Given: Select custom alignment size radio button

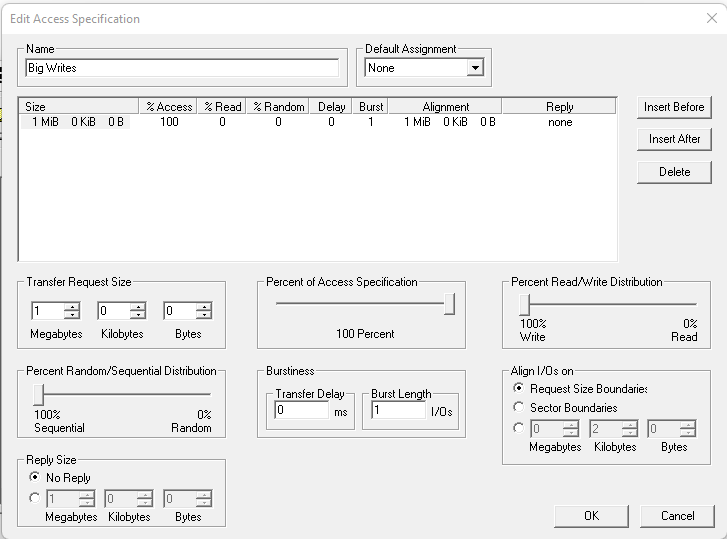Looking at the screenshot, I should 518,427.
